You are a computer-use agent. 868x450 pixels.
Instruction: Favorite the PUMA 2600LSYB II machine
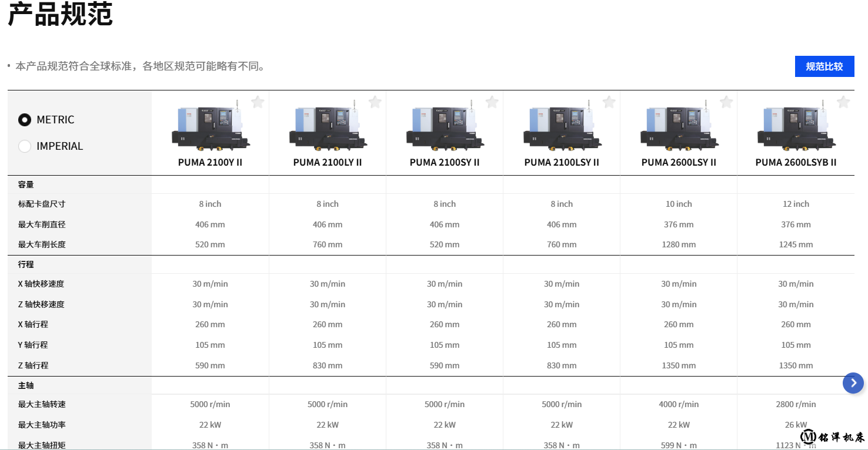(x=843, y=102)
